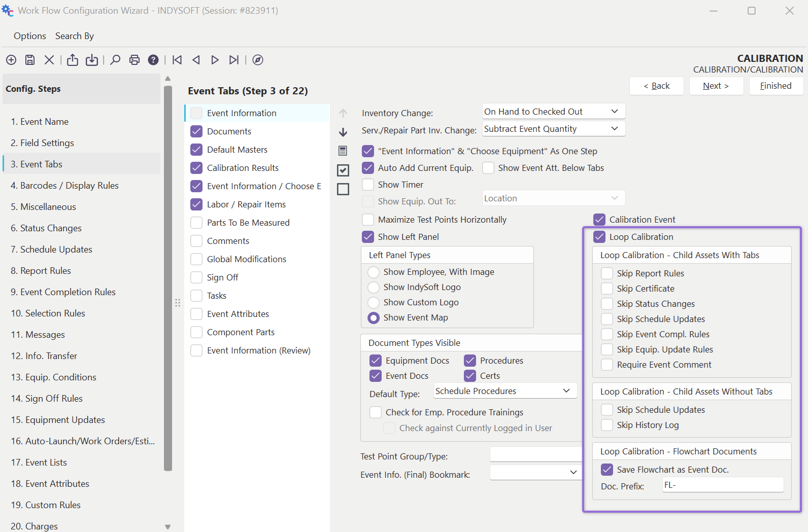Click the add new record plus icon
The width and height of the screenshot is (808, 532).
pos(11,60)
